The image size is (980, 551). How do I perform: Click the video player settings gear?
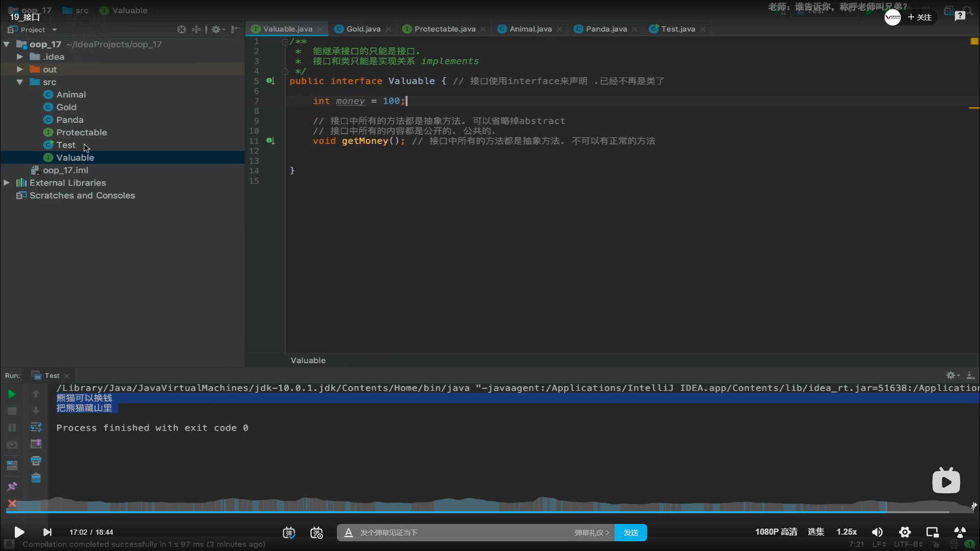904,532
